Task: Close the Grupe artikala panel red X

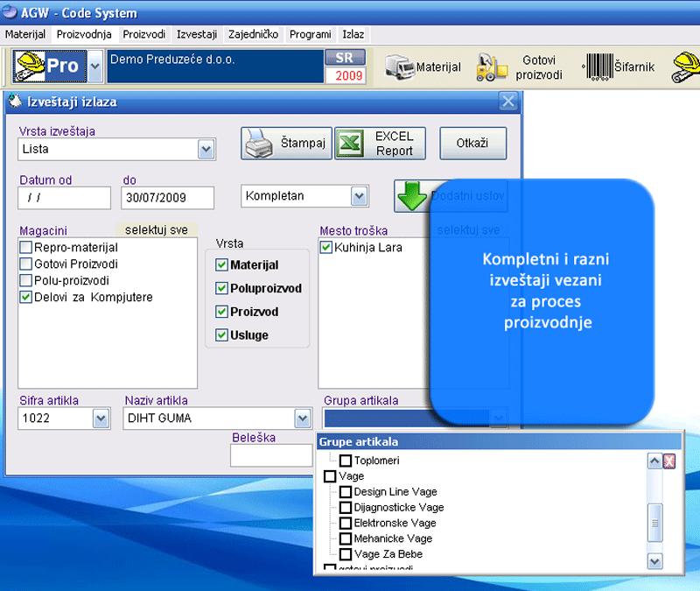Action: [x=669, y=461]
